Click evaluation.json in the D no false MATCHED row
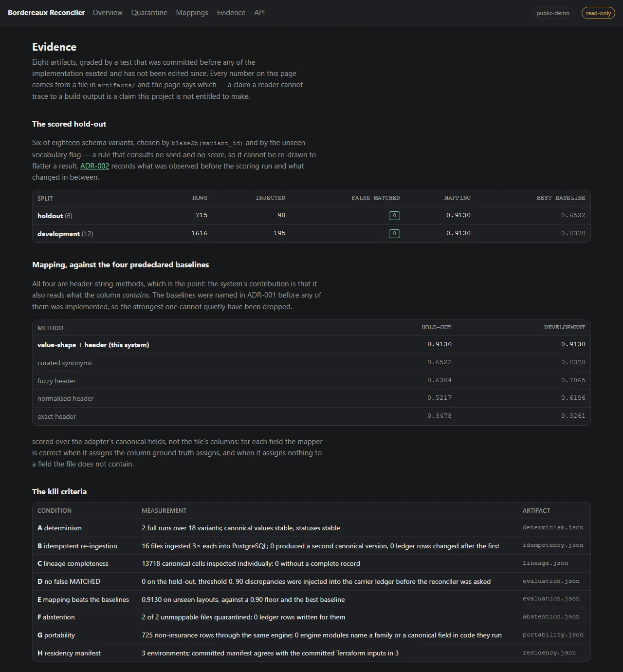Image resolution: width=623 pixels, height=672 pixels. [x=551, y=581]
